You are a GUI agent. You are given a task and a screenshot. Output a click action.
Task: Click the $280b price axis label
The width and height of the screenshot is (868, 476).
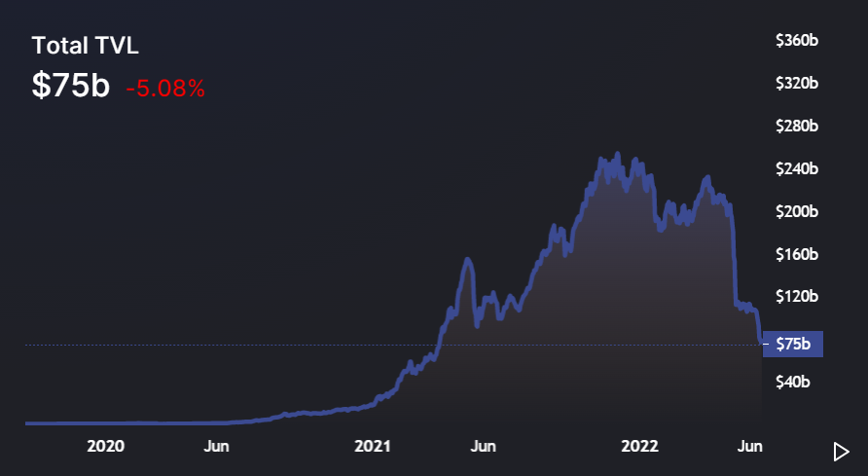(797, 127)
